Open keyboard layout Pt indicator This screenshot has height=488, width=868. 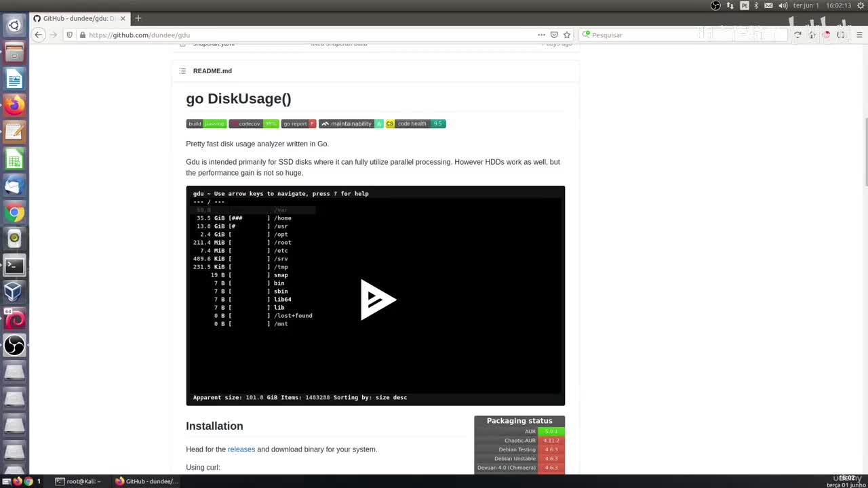(744, 5)
